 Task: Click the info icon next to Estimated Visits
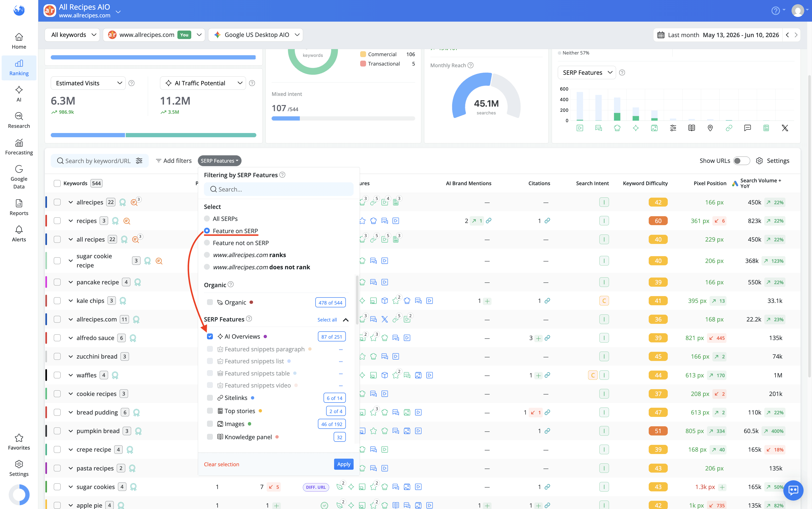click(132, 83)
